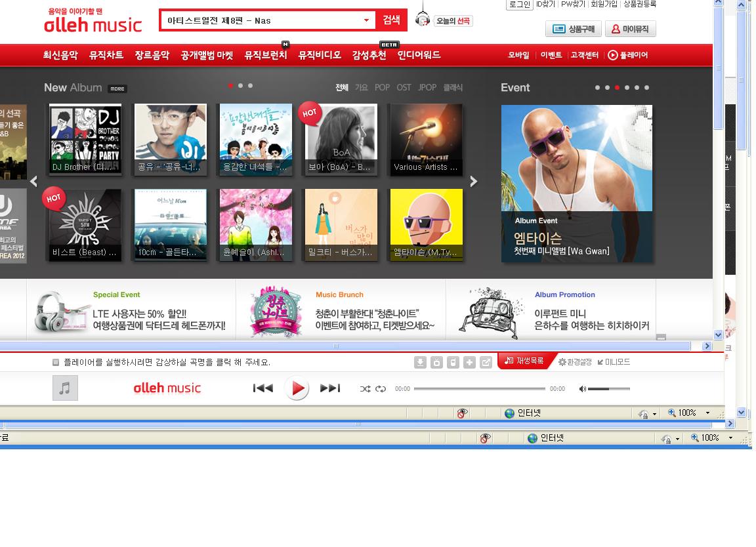The width and height of the screenshot is (756, 547).
Task: Open the 뮤직차트 menu item
Action: coord(106,55)
